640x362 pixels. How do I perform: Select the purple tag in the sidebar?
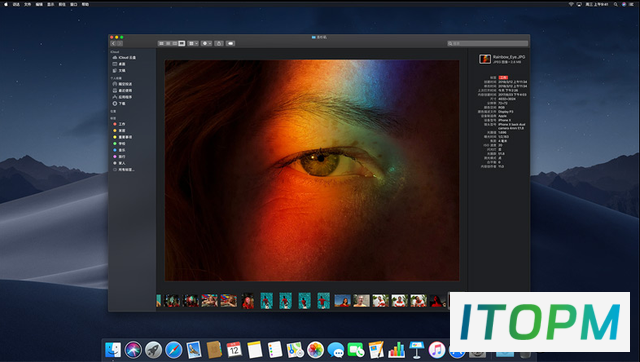point(119,157)
